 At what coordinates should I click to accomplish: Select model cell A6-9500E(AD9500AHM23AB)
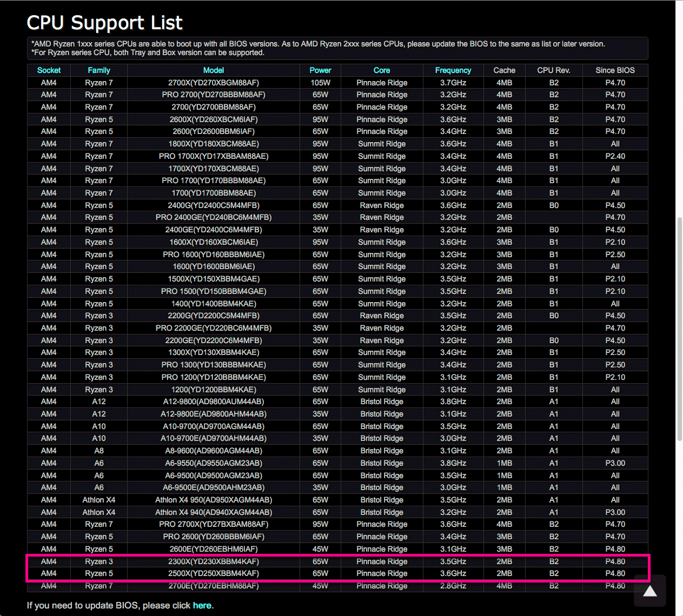[x=214, y=487]
